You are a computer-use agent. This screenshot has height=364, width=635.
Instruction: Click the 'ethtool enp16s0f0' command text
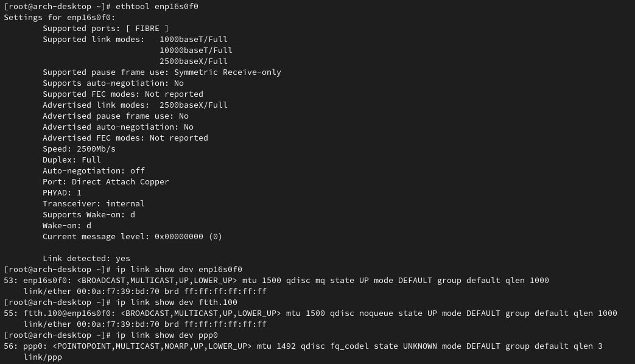pos(156,7)
